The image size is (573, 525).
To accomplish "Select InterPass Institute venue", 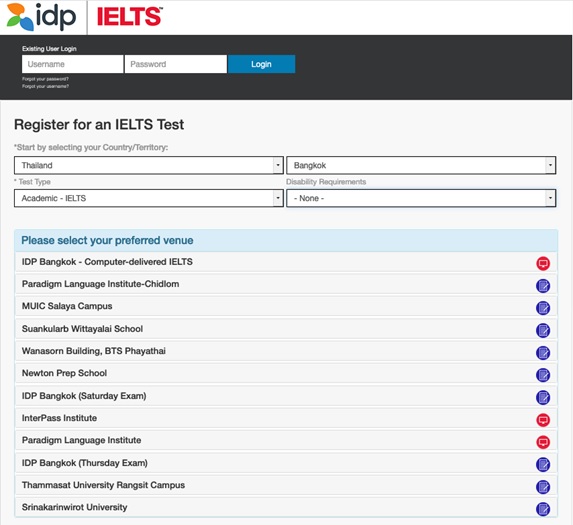I will click(286, 418).
